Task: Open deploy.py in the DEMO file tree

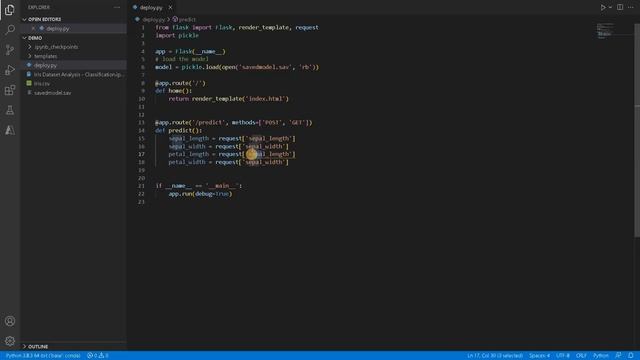Action: point(45,65)
